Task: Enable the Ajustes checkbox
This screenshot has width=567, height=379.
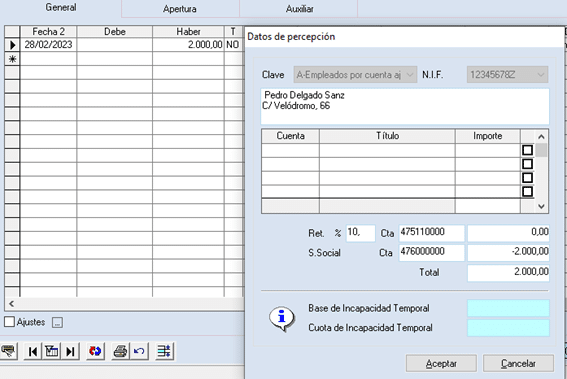Action: tap(9, 322)
